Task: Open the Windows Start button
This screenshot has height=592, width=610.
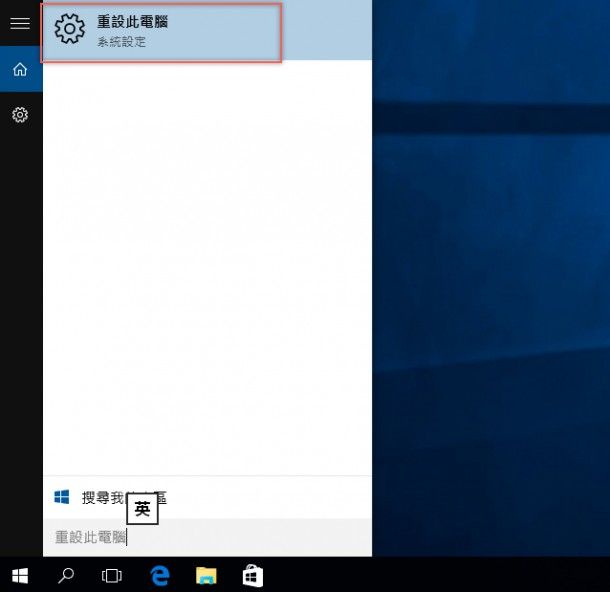Action: point(20,575)
